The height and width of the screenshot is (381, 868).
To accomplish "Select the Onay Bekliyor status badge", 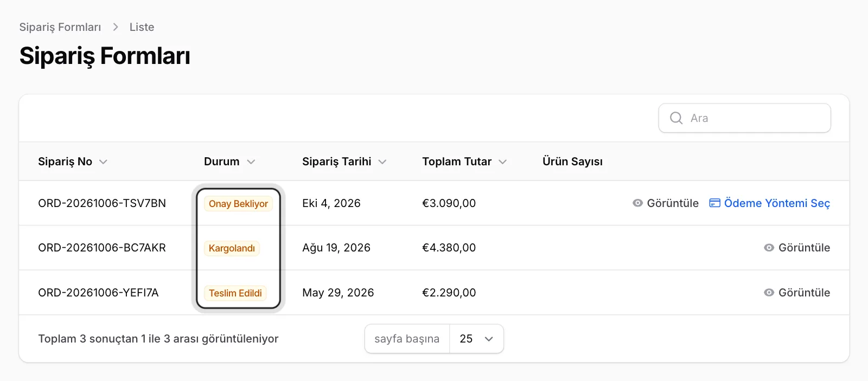I will tap(238, 204).
